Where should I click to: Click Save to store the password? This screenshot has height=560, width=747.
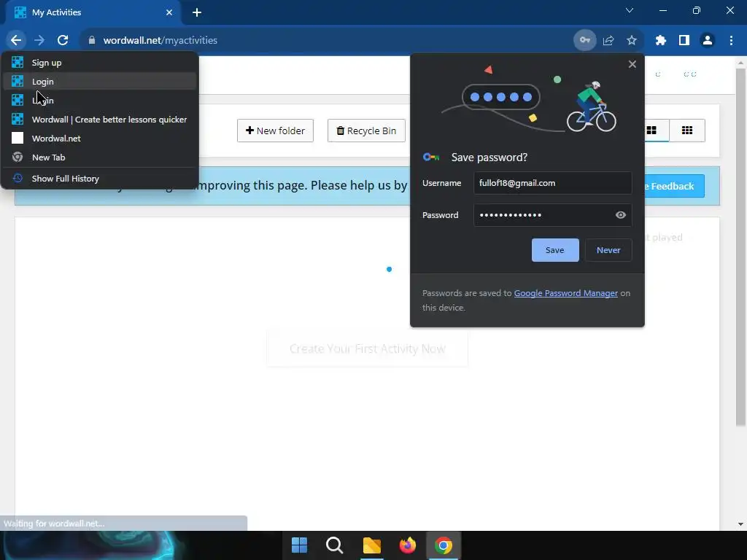pyautogui.click(x=555, y=250)
